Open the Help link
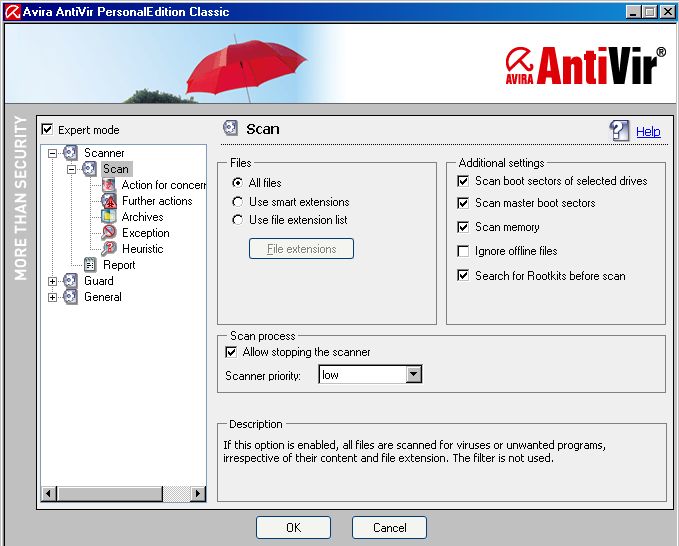This screenshot has width=679, height=546. point(648,131)
